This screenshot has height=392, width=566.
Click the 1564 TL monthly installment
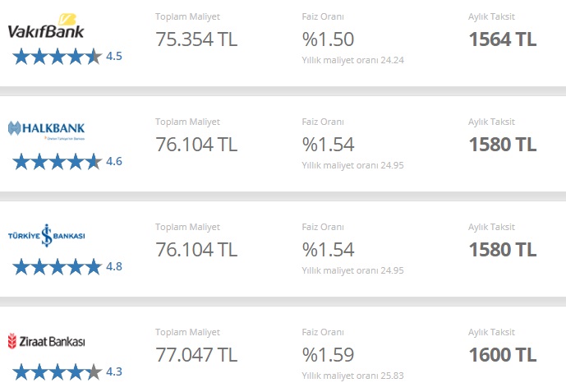pyautogui.click(x=503, y=39)
